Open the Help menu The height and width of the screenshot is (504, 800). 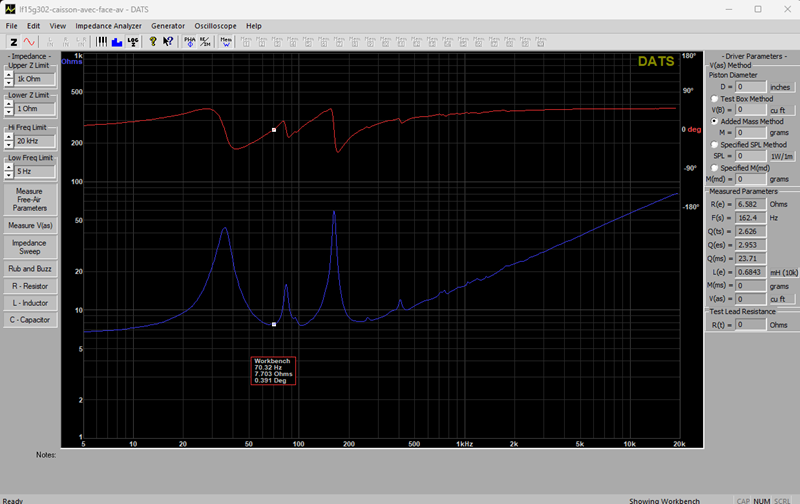tap(254, 26)
